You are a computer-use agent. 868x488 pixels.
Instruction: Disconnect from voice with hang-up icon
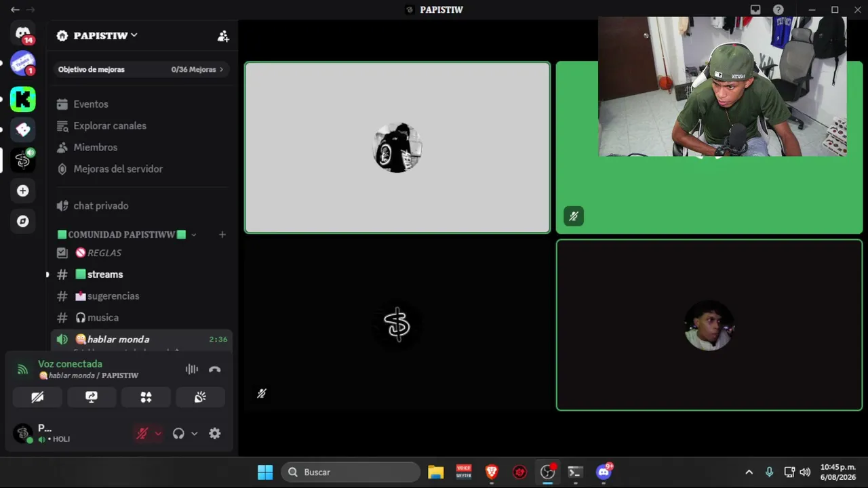point(215,369)
